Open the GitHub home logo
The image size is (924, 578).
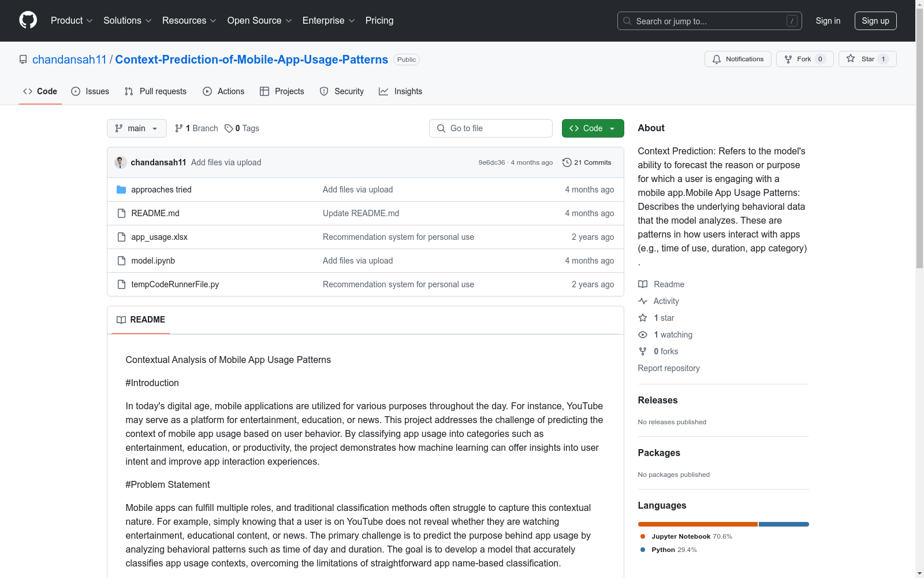[x=28, y=20]
